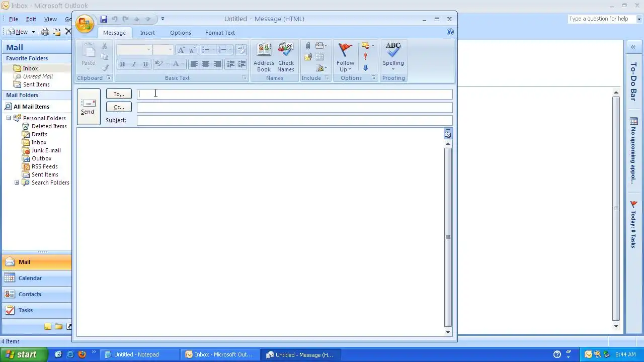Send the message
The image size is (644, 362).
[88, 107]
